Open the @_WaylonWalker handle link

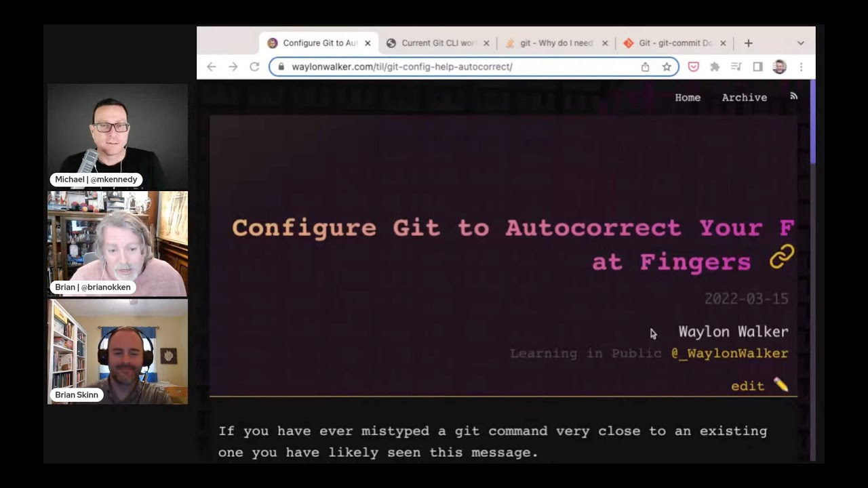point(730,353)
